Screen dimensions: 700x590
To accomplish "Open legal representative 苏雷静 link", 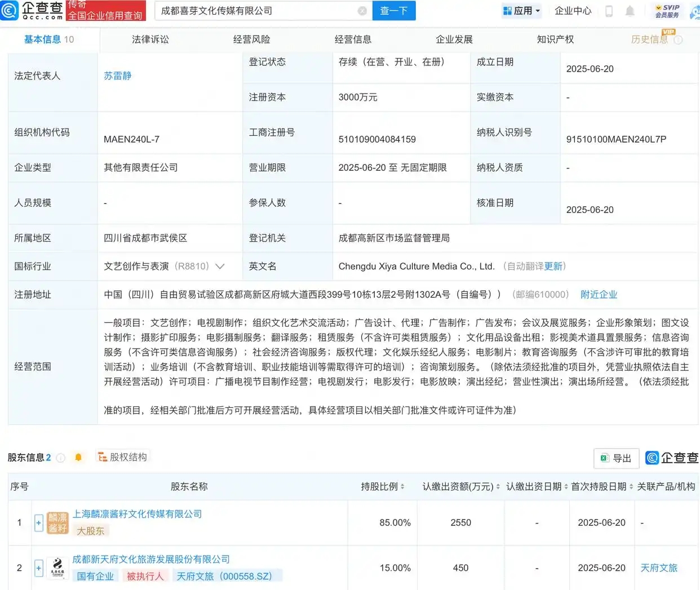I will point(118,76).
